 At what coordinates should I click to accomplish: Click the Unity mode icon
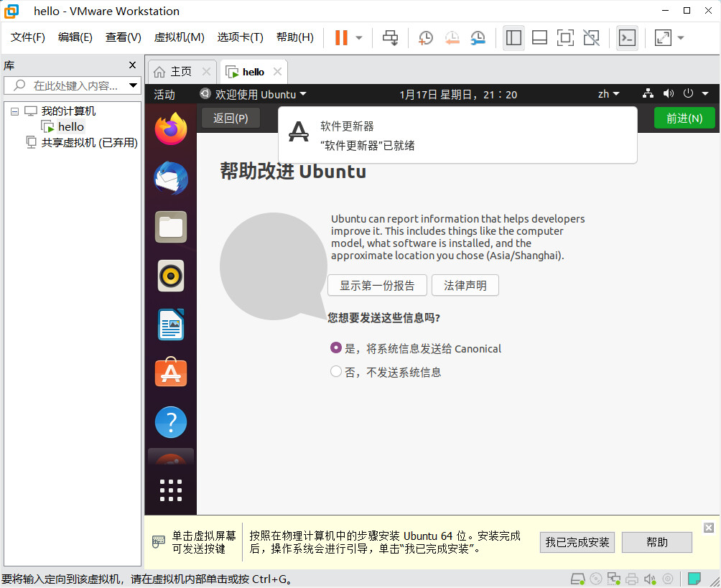pos(591,38)
